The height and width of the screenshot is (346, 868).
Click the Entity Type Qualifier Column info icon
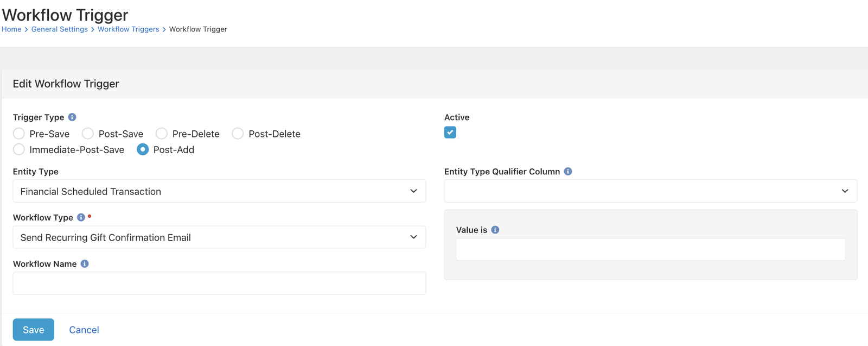pyautogui.click(x=568, y=172)
